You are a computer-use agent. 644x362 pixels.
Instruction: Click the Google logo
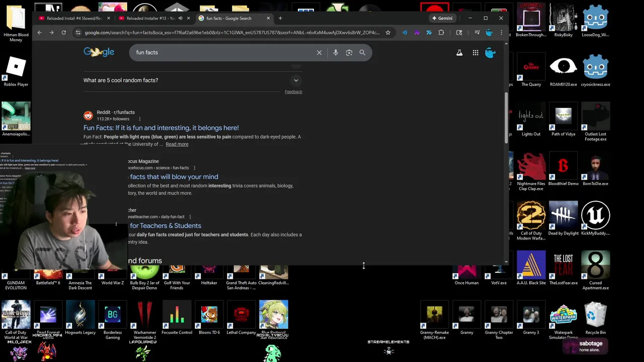(99, 52)
